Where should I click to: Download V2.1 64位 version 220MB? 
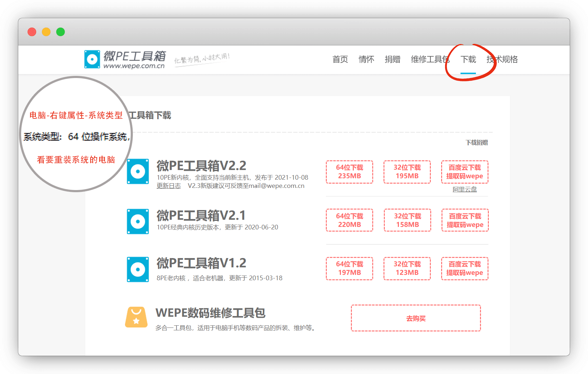point(350,220)
